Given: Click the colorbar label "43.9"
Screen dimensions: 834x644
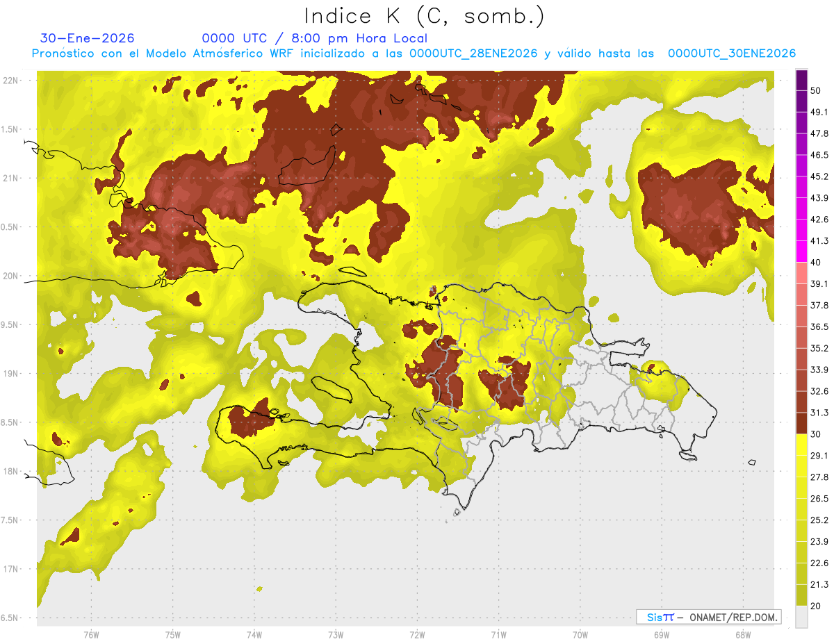Looking at the screenshot, I should pos(819,198).
